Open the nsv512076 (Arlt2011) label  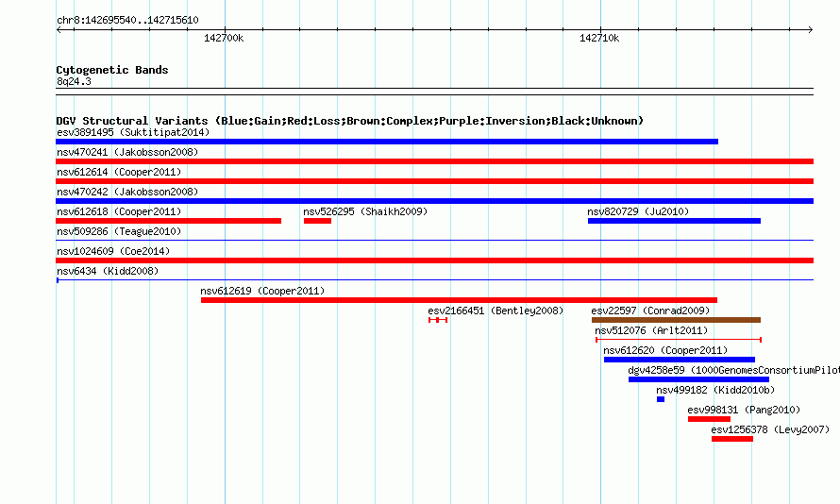tap(651, 330)
